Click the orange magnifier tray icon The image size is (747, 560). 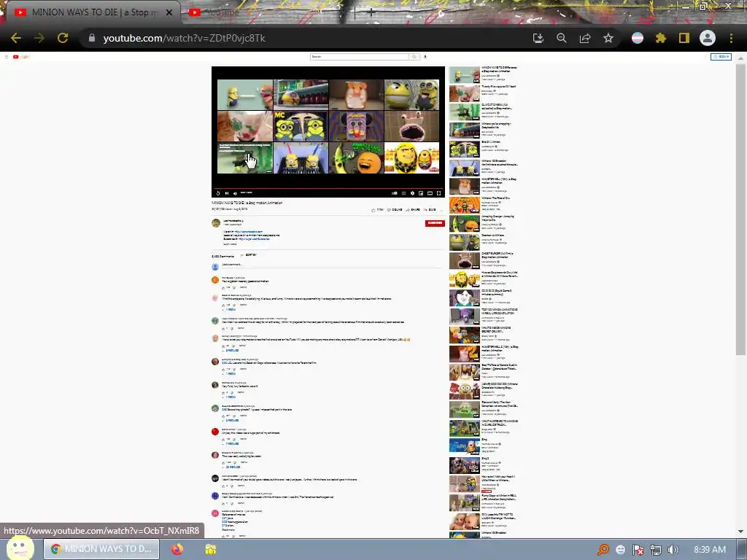pyautogui.click(x=603, y=550)
